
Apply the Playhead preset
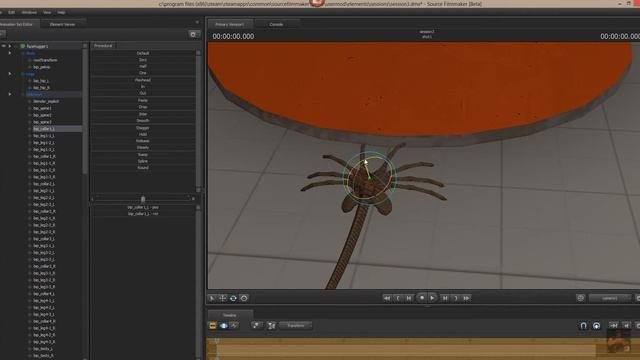click(x=142, y=80)
